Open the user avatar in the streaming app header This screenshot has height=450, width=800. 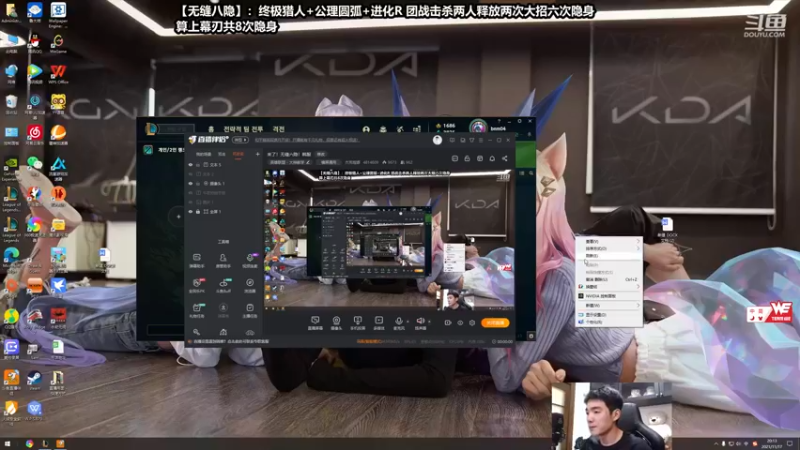point(437,140)
